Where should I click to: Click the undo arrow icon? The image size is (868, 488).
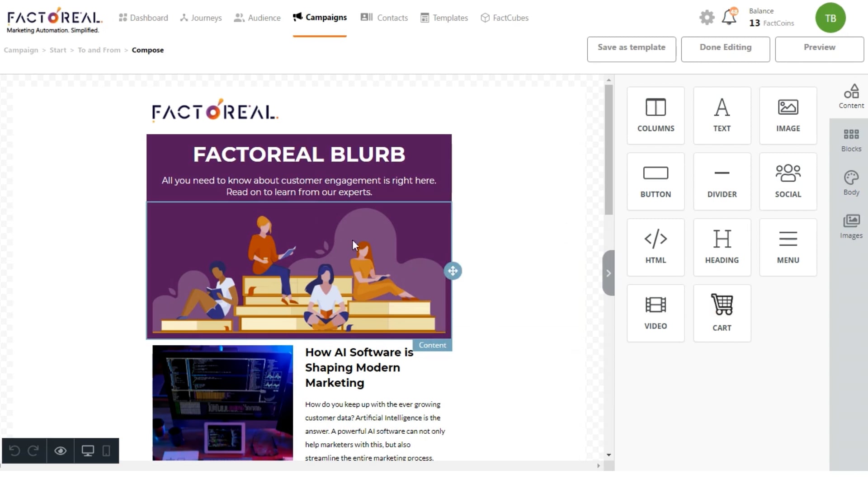[x=14, y=450]
